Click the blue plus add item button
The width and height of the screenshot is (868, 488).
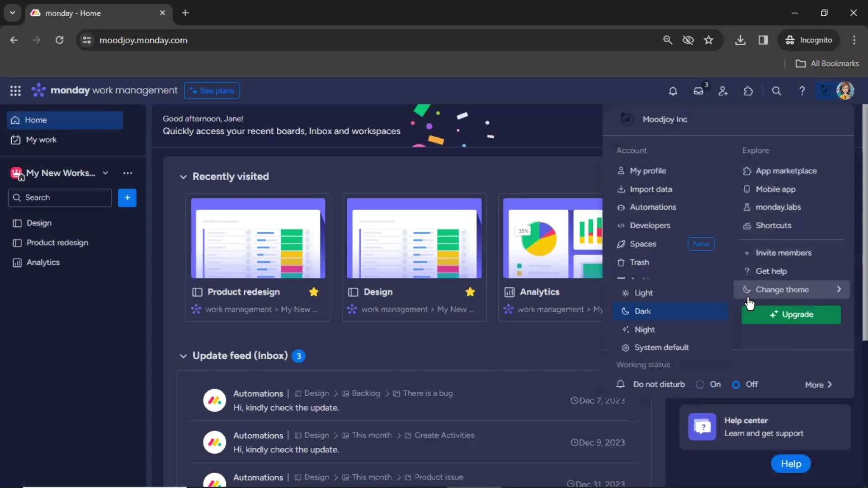point(127,197)
